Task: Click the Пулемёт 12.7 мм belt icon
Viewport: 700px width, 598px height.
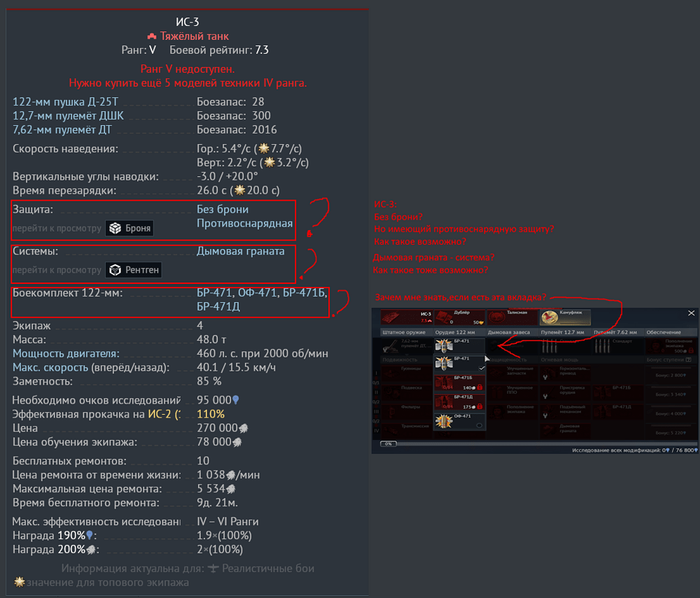Action: (x=550, y=346)
